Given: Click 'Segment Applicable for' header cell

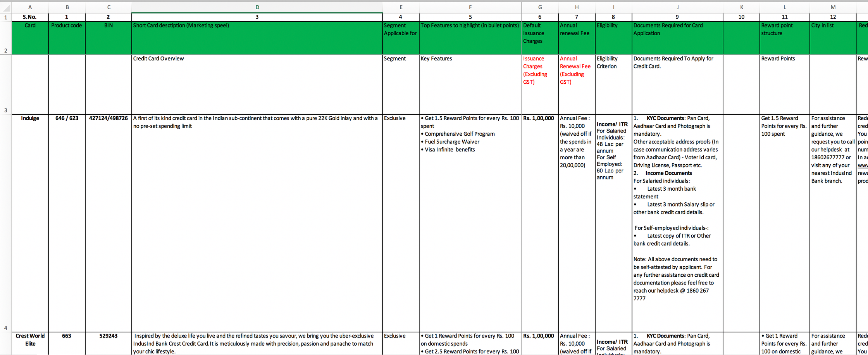Looking at the screenshot, I should [401, 38].
